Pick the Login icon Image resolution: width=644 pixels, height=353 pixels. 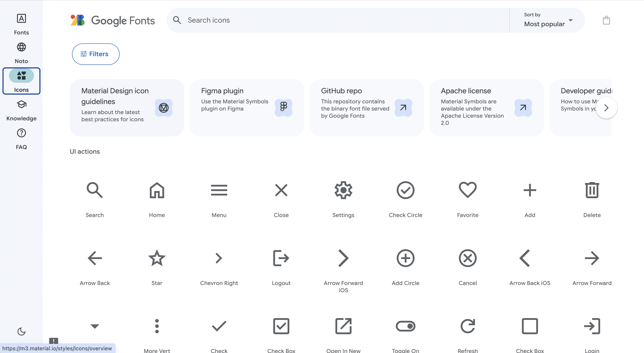click(x=592, y=326)
